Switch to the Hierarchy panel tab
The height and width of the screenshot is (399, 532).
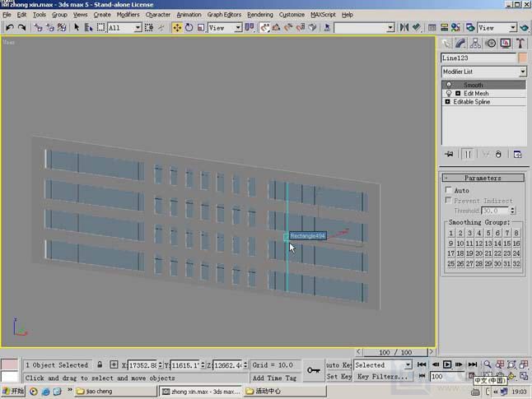(475, 44)
